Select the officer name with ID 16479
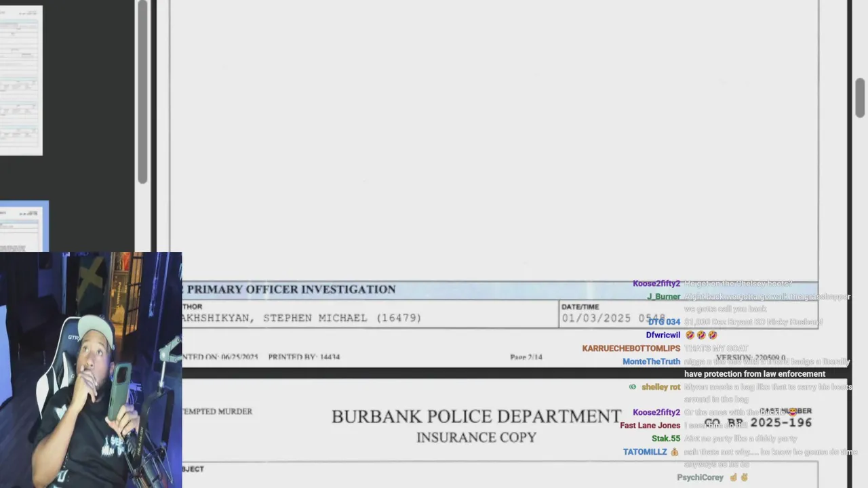This screenshot has width=868, height=488. [x=302, y=318]
